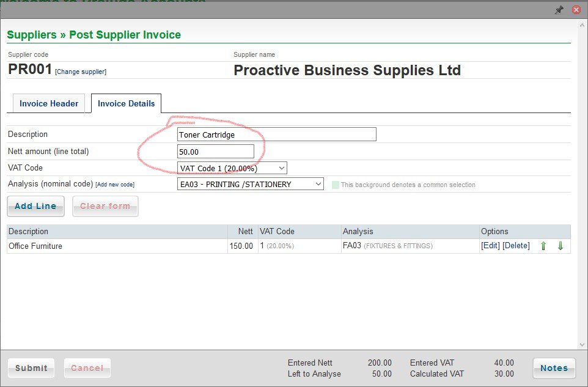The width and height of the screenshot is (588, 387).
Task: Focus the Description input field
Action: coord(277,135)
